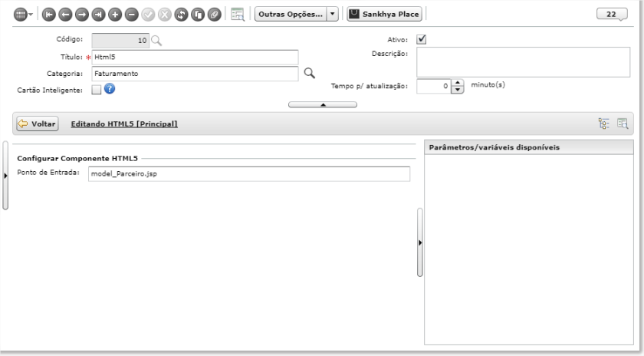The width and height of the screenshot is (644, 356).
Task: Open the Outras Opções dropdown arrow
Action: 332,14
